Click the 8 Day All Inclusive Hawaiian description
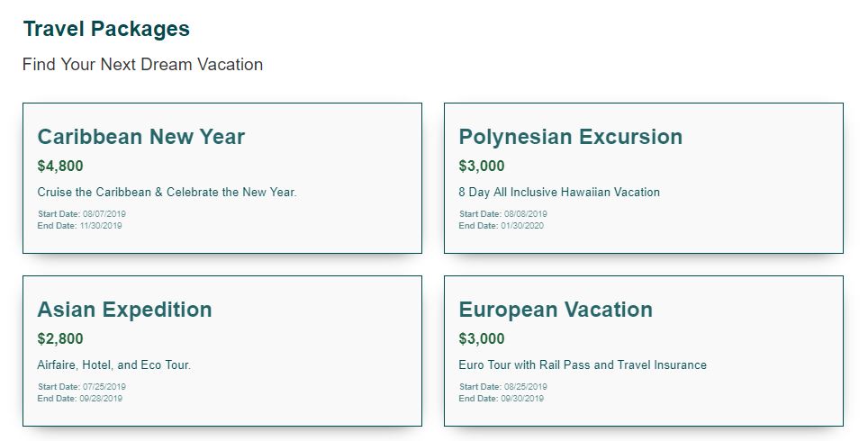This screenshot has height=441, width=868. [x=559, y=193]
